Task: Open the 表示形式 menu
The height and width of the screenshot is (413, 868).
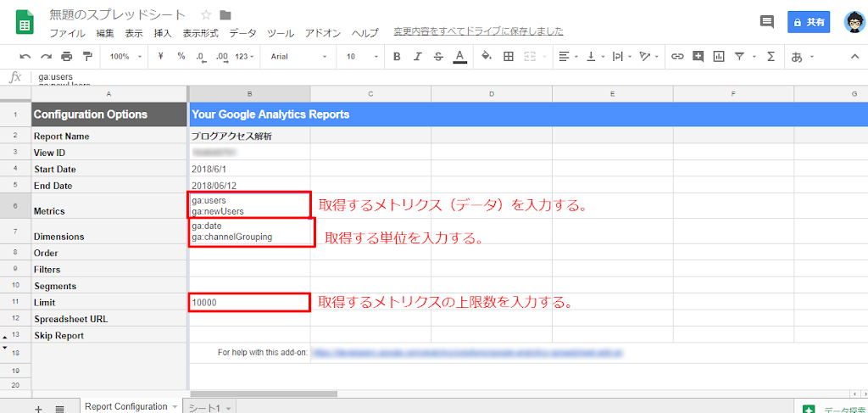Action: (x=200, y=33)
